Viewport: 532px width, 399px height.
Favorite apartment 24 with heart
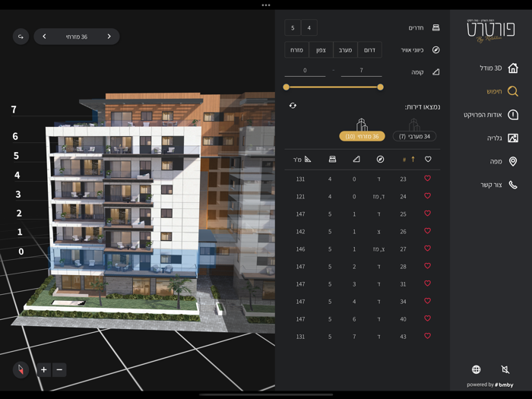tap(427, 196)
